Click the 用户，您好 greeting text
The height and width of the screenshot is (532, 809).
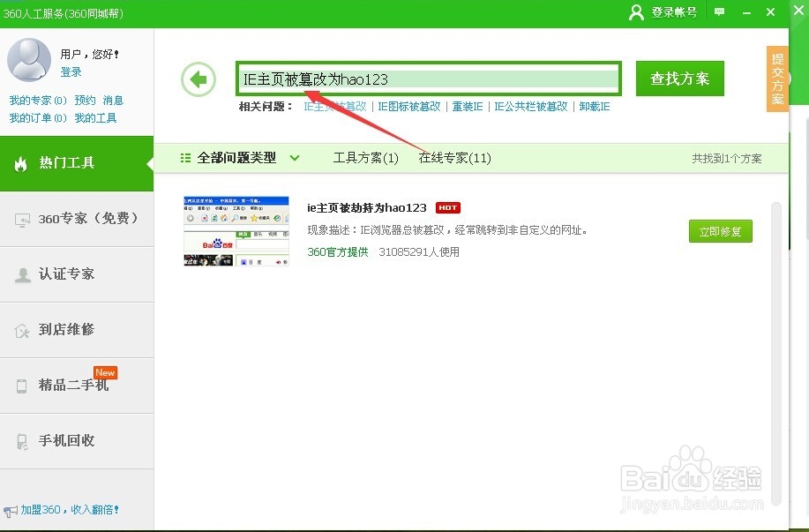[x=89, y=54]
